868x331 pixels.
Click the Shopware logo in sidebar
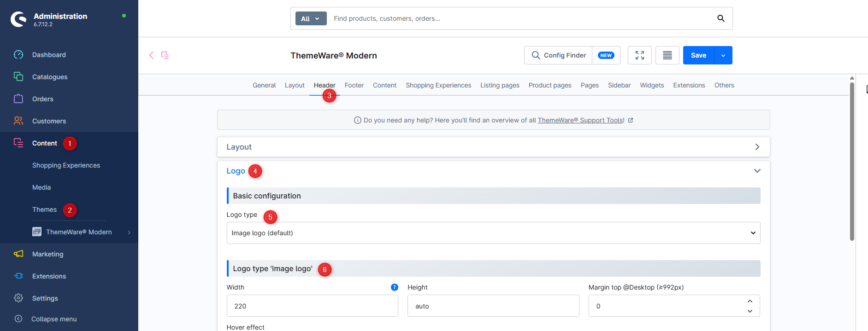pos(18,19)
